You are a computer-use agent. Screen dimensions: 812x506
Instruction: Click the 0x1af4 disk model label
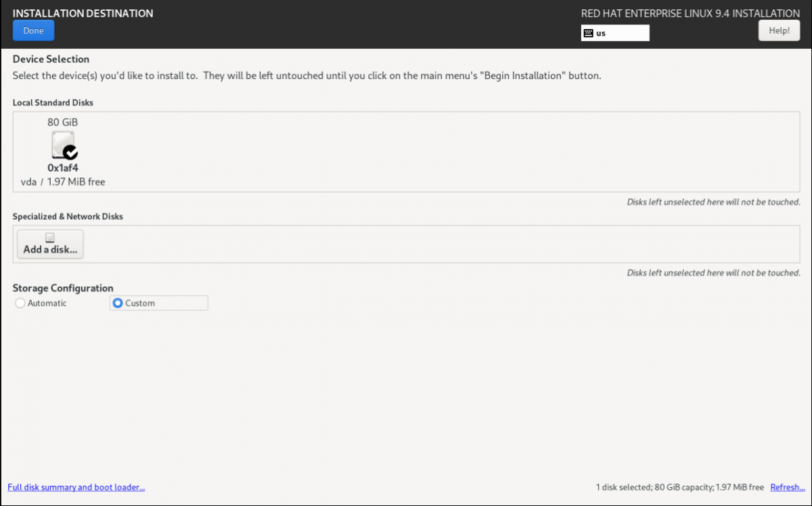[x=63, y=168]
